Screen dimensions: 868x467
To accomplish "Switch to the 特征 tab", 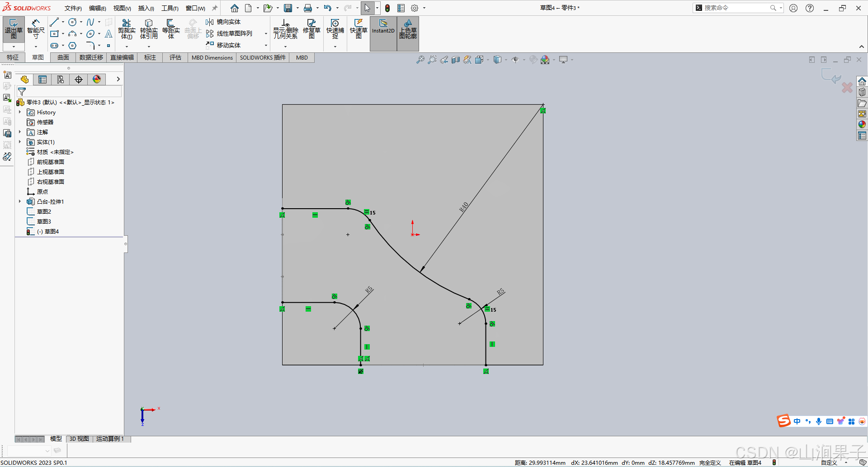I will [13, 57].
